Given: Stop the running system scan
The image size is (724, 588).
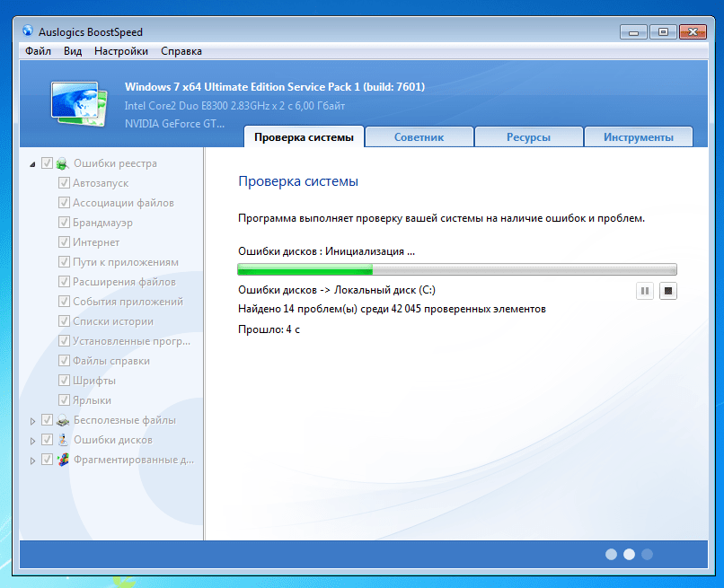Looking at the screenshot, I should tap(668, 291).
